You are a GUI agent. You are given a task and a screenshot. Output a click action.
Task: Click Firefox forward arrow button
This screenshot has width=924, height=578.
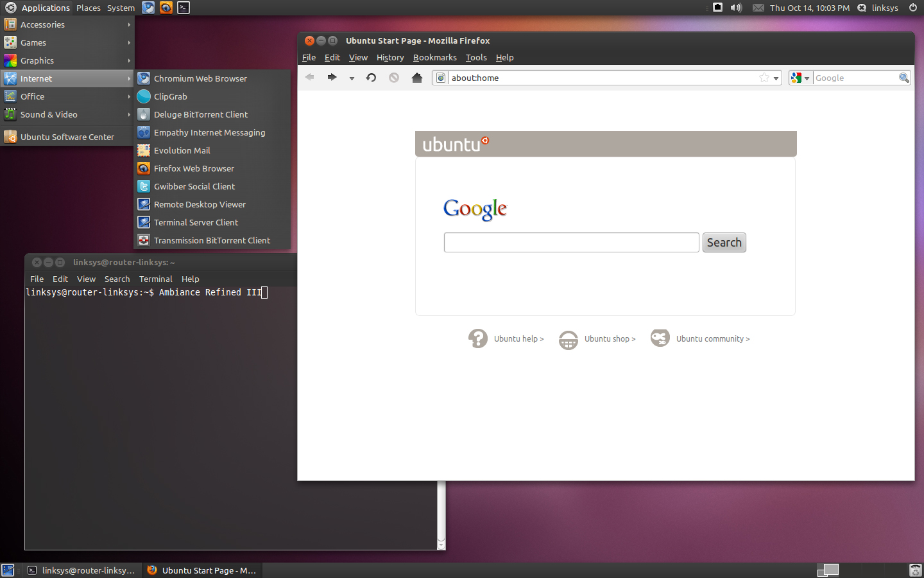tap(332, 78)
